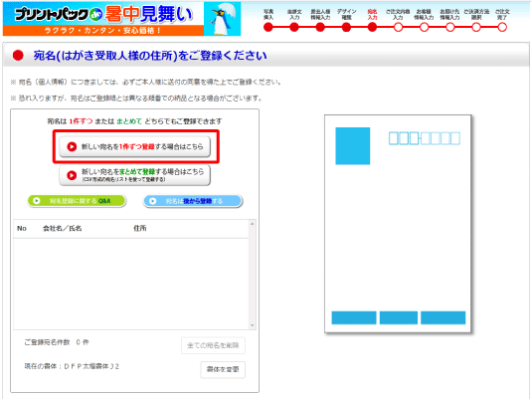Register addresses in bulk via CSV (まとめて登録)
This screenshot has width=532, height=399.
coord(134,175)
